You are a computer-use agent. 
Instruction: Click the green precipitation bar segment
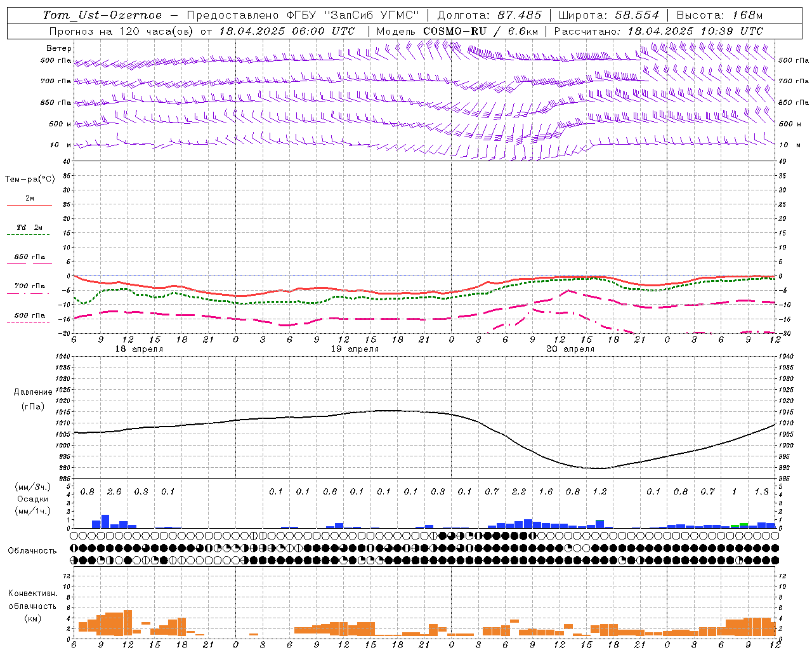[743, 524]
